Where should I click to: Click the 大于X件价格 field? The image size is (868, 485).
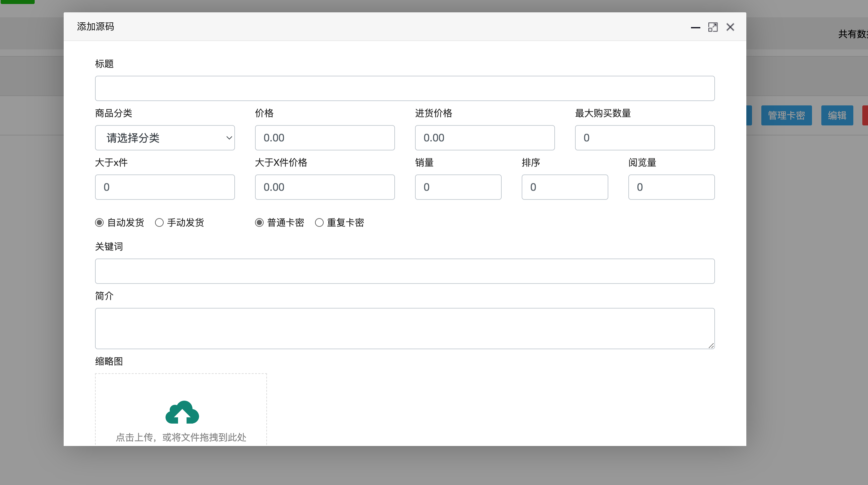click(325, 187)
